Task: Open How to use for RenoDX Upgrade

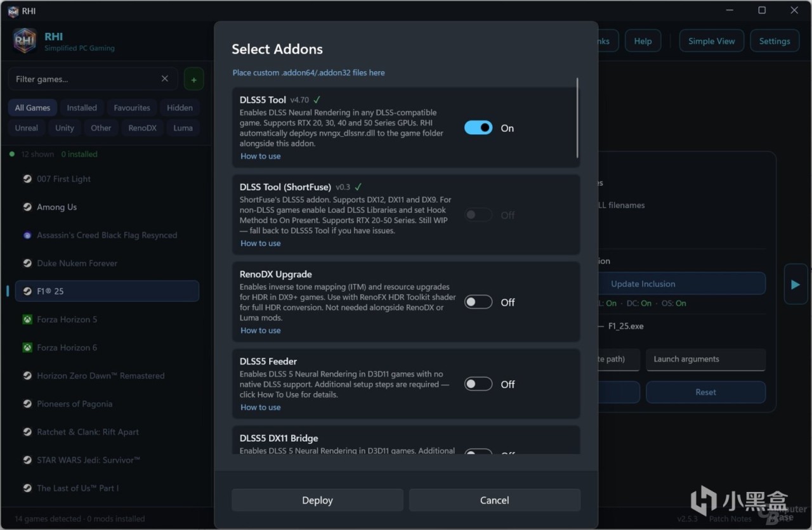Action: tap(260, 331)
